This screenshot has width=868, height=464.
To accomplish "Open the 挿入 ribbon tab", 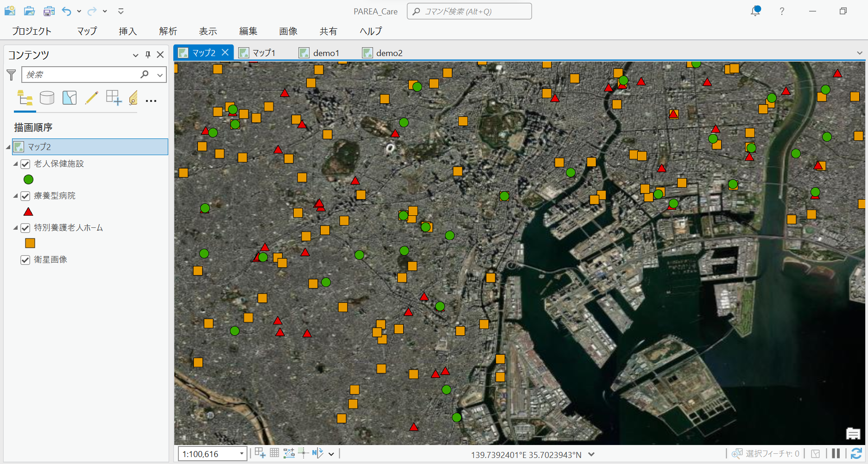I will [127, 31].
